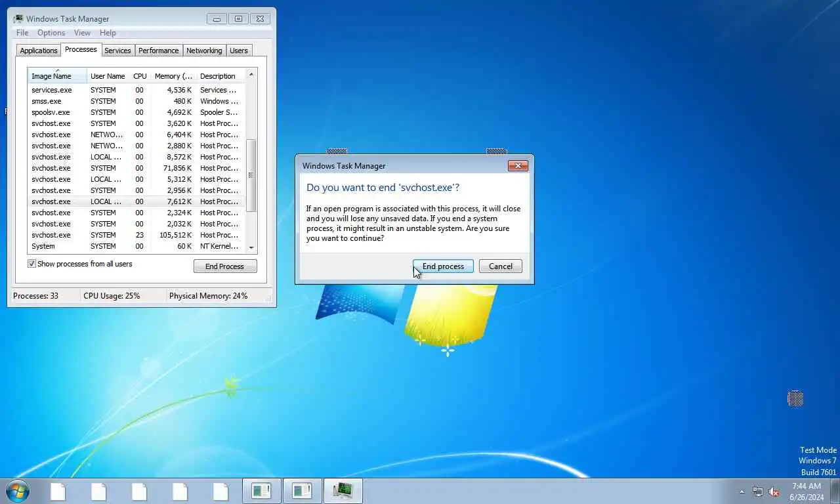This screenshot has width=840, height=504.
Task: Switch to the Users tab
Action: pyautogui.click(x=239, y=51)
